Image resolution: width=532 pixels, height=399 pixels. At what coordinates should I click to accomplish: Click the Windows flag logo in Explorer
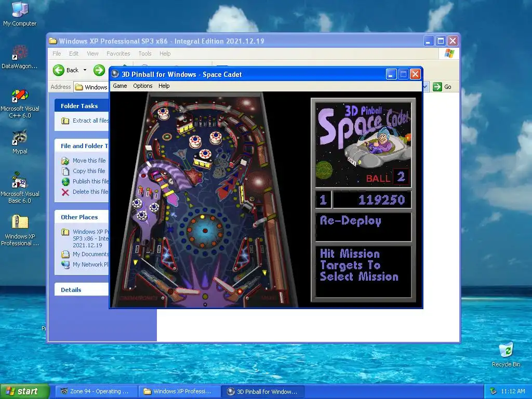click(x=449, y=54)
